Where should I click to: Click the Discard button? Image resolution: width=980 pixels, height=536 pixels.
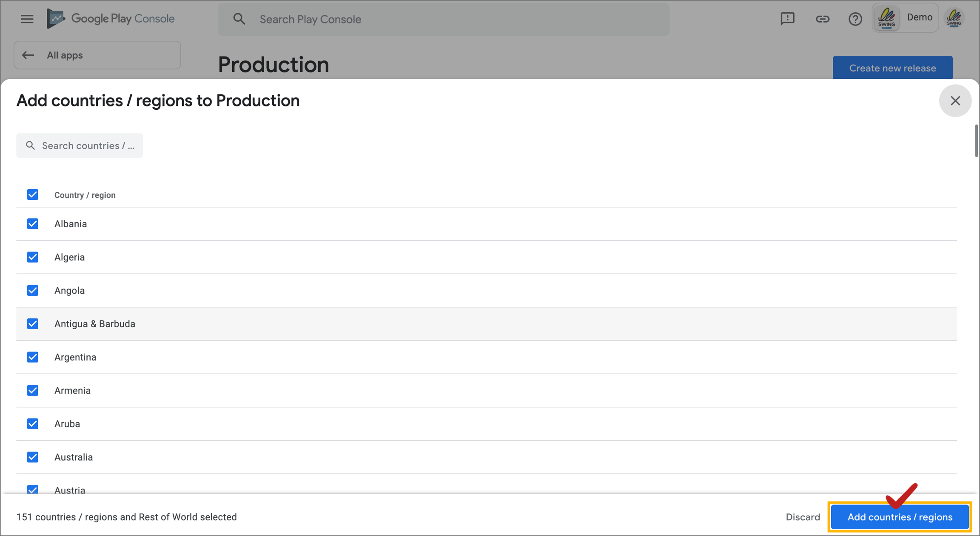(x=803, y=517)
